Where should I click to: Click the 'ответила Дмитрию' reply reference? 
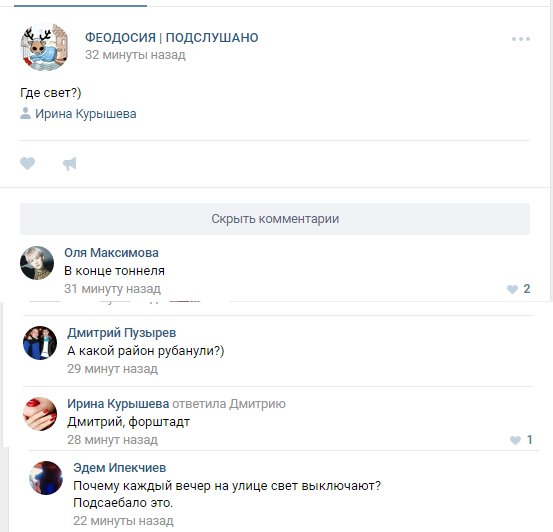click(229, 404)
